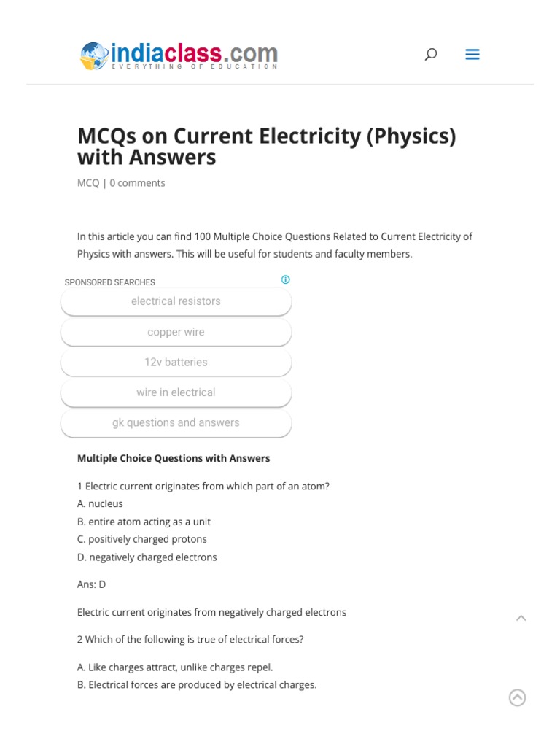560x747 pixels.
Task: Click the indiaclass.com site logo
Action: tap(179, 55)
